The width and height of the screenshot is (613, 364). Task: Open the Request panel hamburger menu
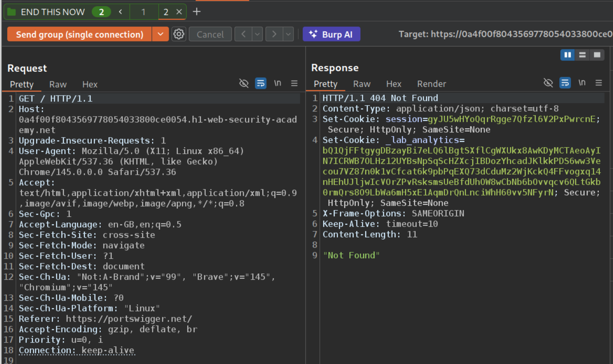point(294,83)
